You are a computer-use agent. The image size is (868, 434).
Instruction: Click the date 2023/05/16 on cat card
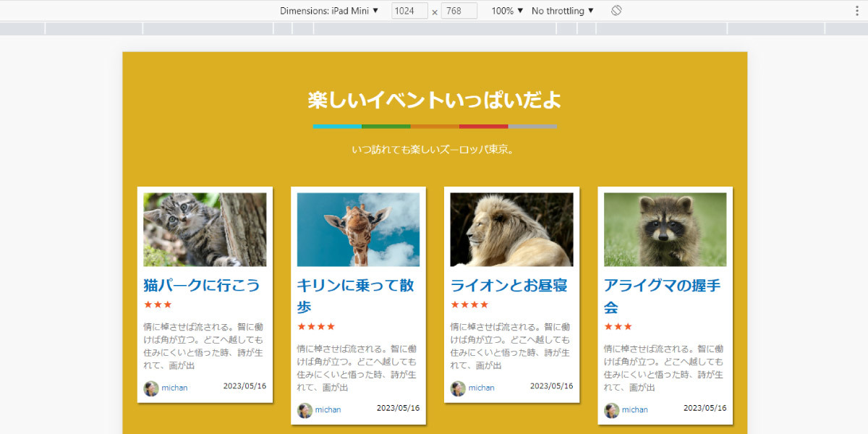pyautogui.click(x=244, y=386)
